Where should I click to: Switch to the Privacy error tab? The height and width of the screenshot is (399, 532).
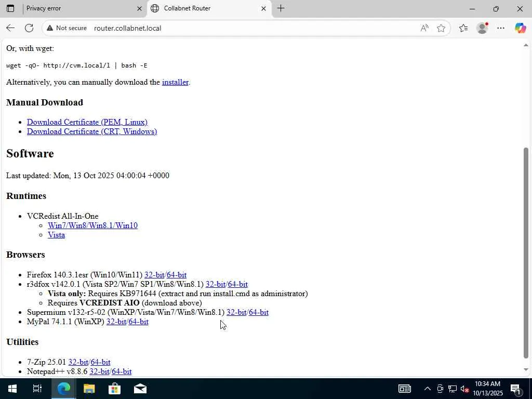click(82, 8)
